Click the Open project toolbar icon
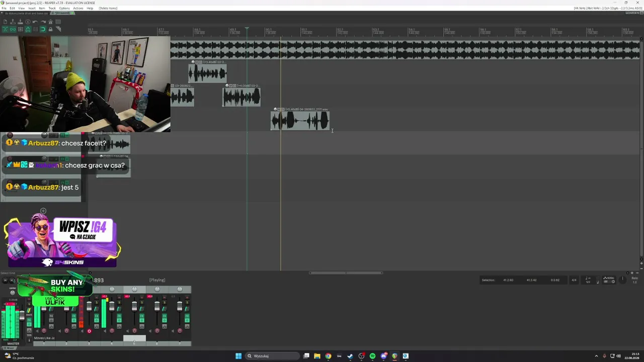Viewport: 644px width, 362px height. click(13, 22)
